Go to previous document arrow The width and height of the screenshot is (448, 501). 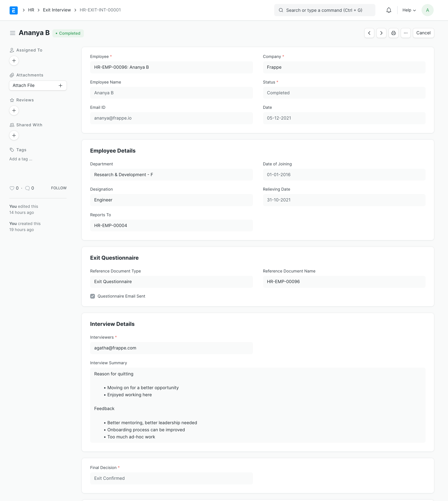(369, 33)
